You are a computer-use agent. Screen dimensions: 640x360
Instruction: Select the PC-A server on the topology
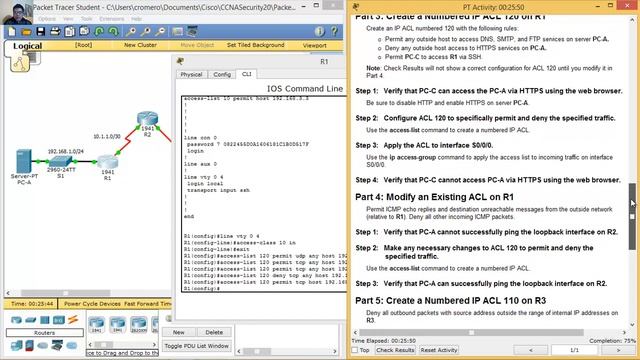pyautogui.click(x=24, y=161)
